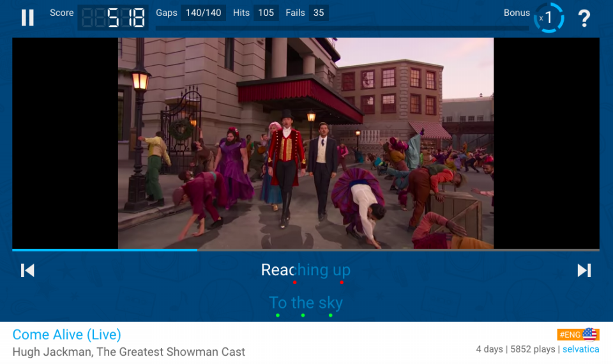Click the US flag icon
This screenshot has width=613, height=364.
(590, 334)
